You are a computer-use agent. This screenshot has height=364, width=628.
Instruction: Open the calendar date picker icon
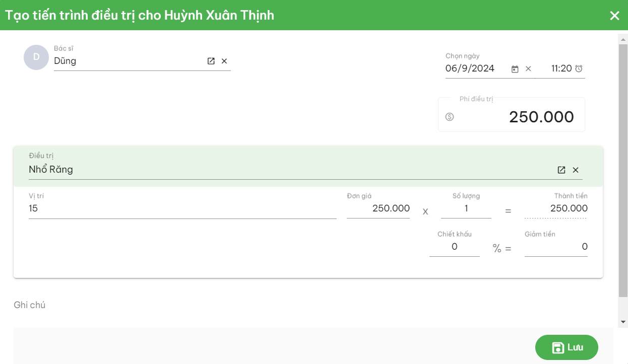pos(515,69)
